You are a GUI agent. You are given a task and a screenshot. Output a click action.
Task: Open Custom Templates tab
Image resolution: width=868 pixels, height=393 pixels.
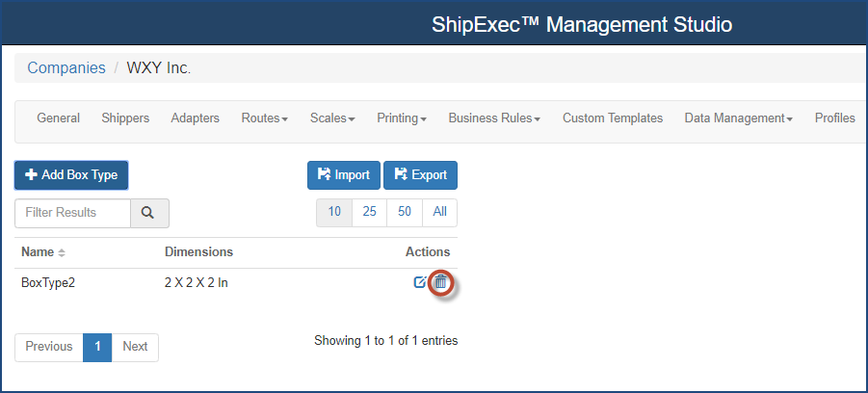tap(613, 118)
